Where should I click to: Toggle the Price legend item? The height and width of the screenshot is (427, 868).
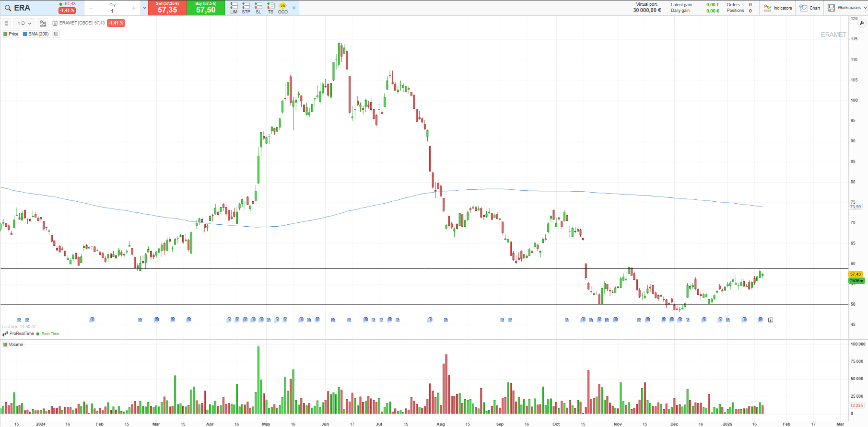[x=11, y=34]
